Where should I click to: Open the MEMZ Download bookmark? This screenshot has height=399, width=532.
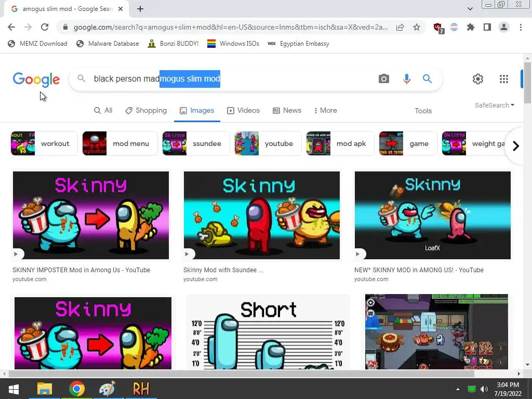coord(37,44)
